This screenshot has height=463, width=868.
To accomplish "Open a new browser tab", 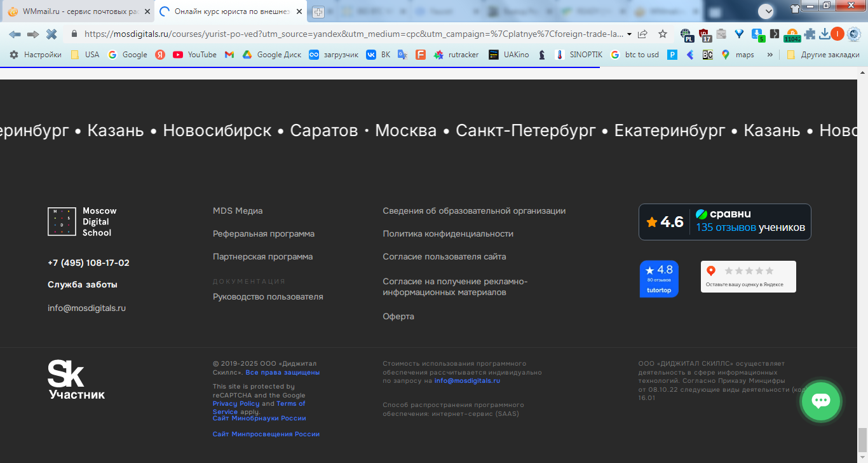I will 318,12.
